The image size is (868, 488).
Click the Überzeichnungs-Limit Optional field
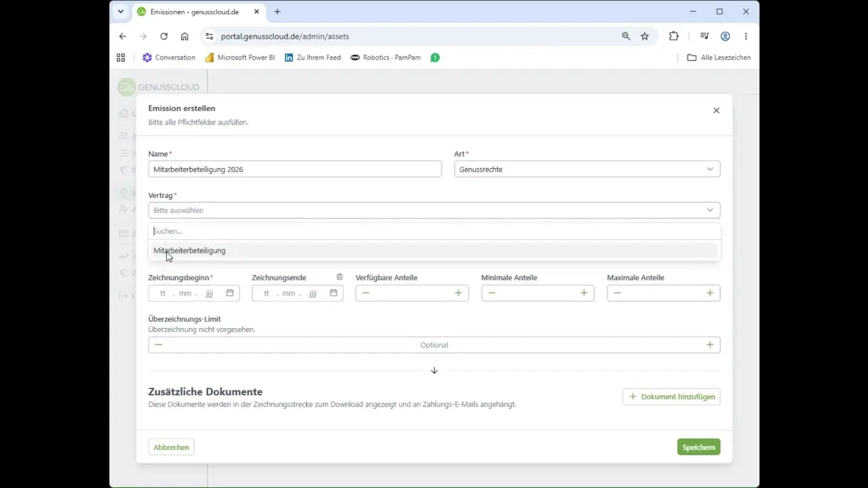coord(434,345)
